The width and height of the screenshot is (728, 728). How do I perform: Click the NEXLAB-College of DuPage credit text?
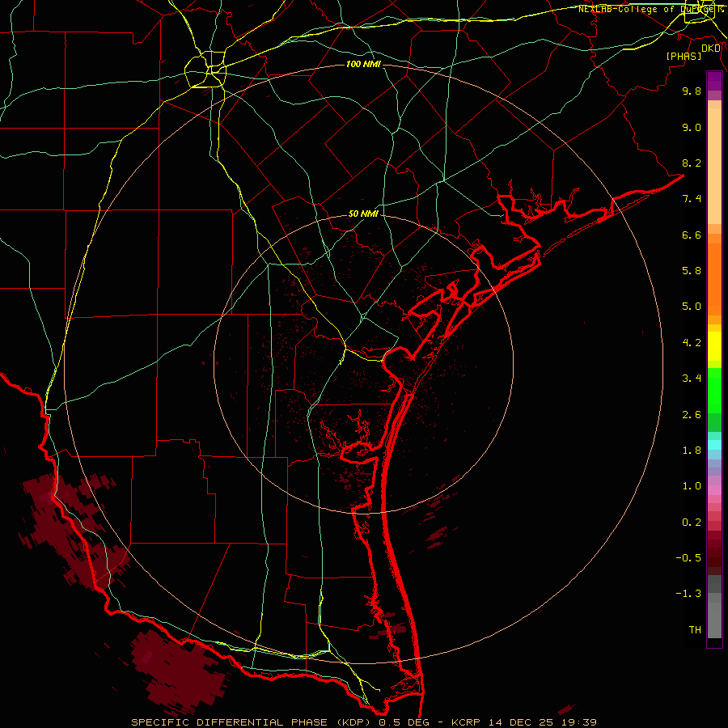click(x=650, y=9)
